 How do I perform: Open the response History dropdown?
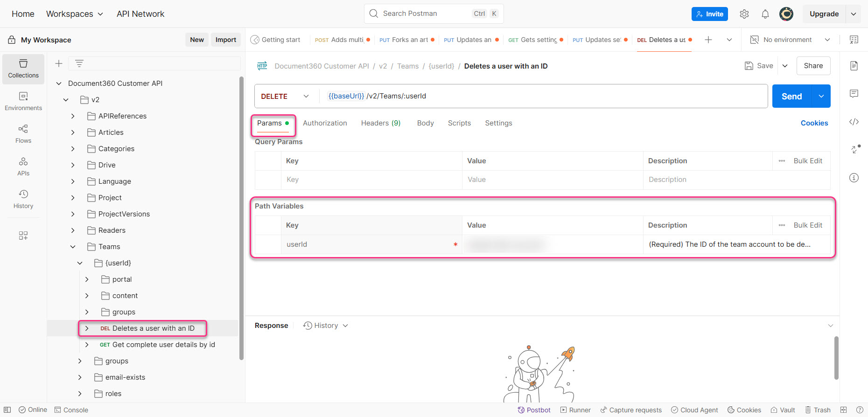(326, 326)
